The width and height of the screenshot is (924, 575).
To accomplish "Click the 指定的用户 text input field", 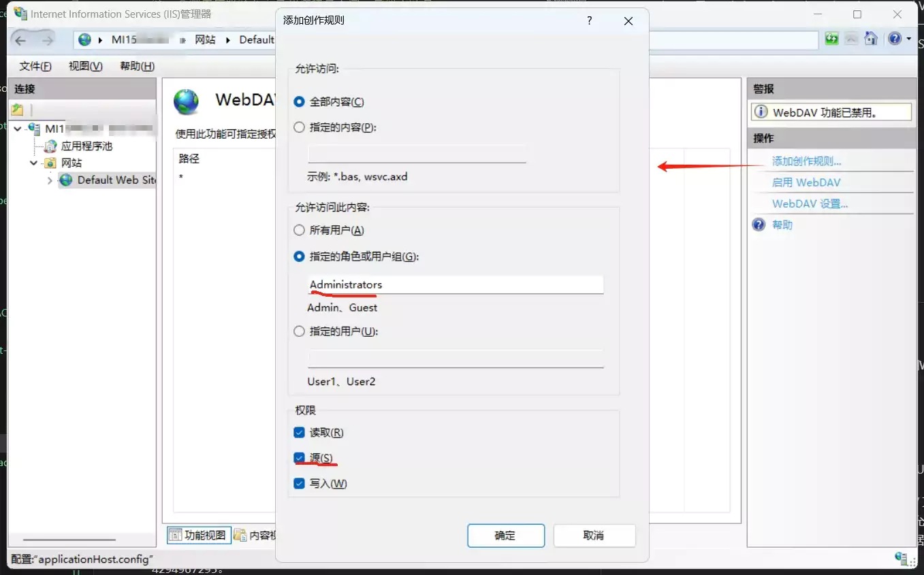I will [456, 359].
